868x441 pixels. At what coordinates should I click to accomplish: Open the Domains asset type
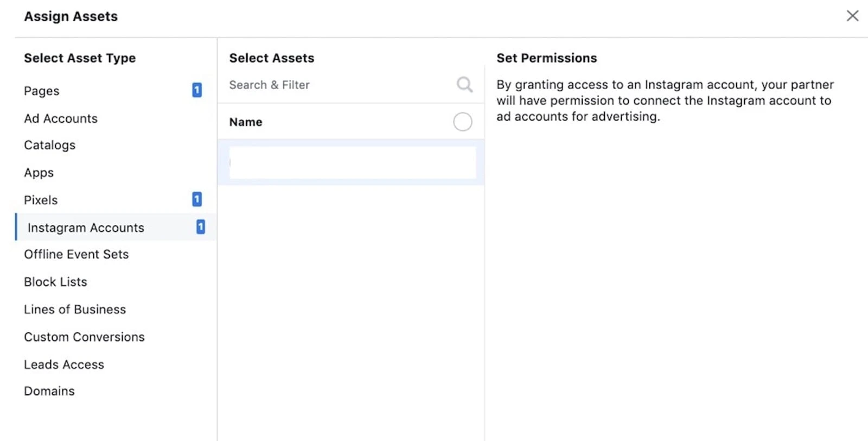[x=49, y=391]
